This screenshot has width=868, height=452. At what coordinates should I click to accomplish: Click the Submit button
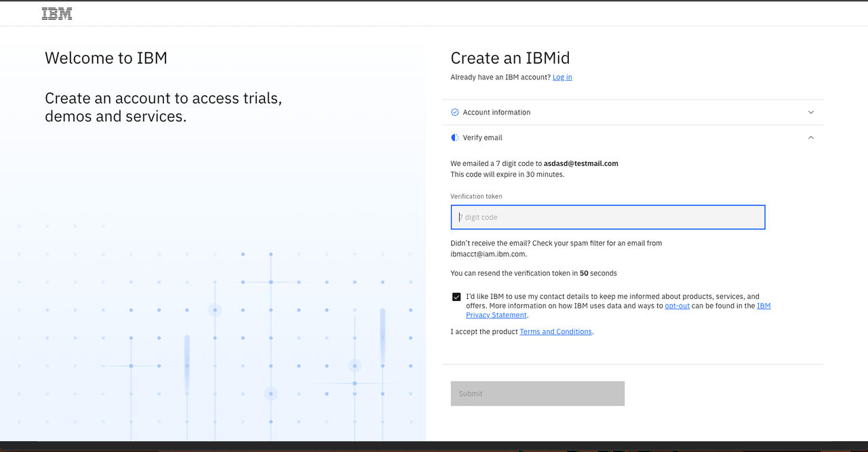click(x=538, y=394)
